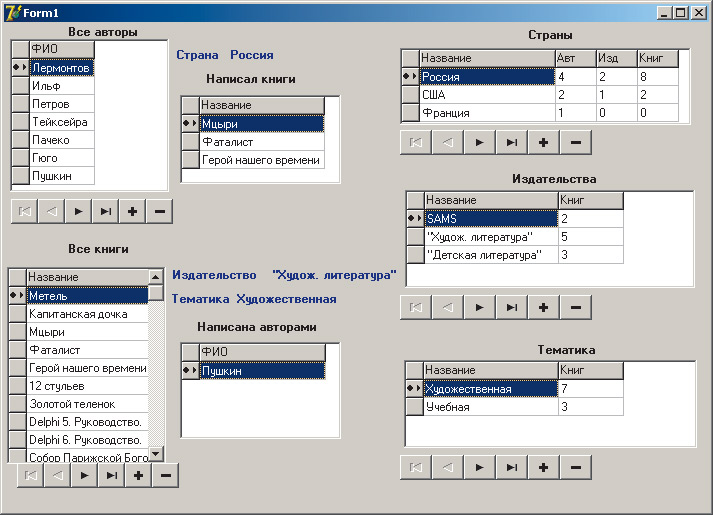Go to first record in Издательства navigator
Viewport: 713px width, 515px height.
416,308
